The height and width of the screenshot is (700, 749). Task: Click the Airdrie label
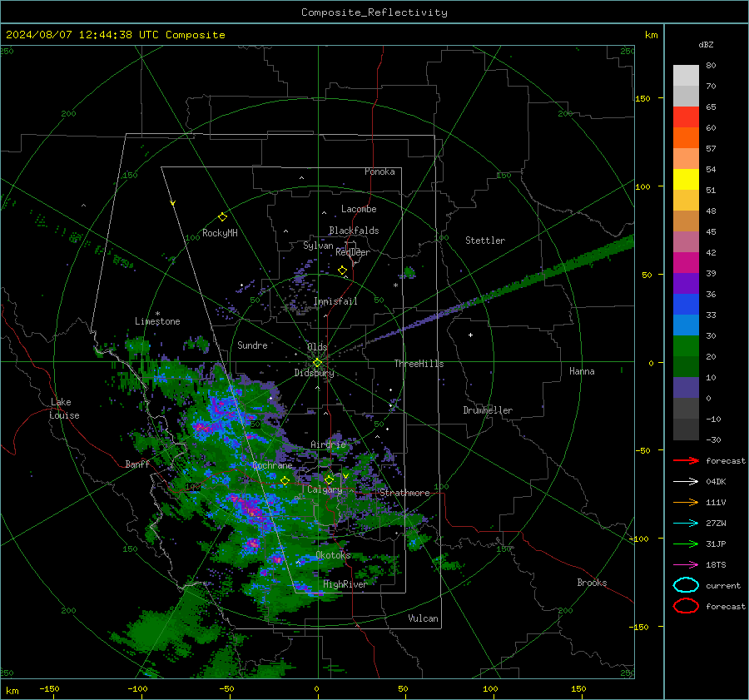point(328,444)
